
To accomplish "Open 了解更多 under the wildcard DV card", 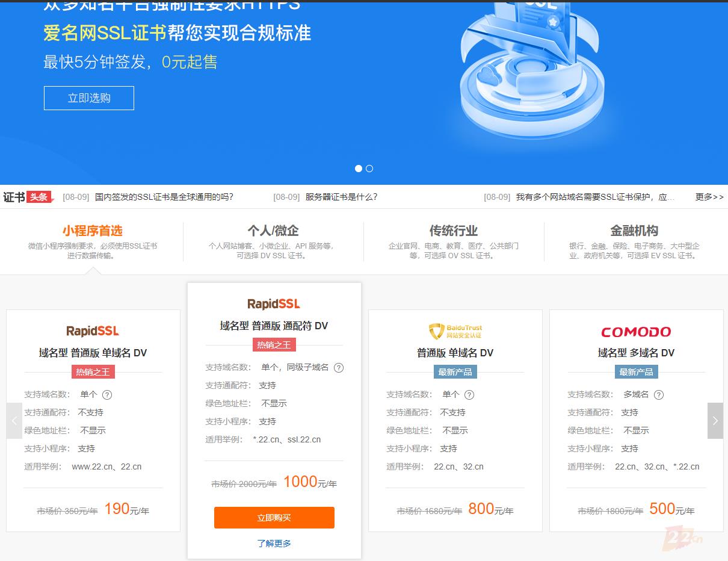I will pyautogui.click(x=274, y=543).
